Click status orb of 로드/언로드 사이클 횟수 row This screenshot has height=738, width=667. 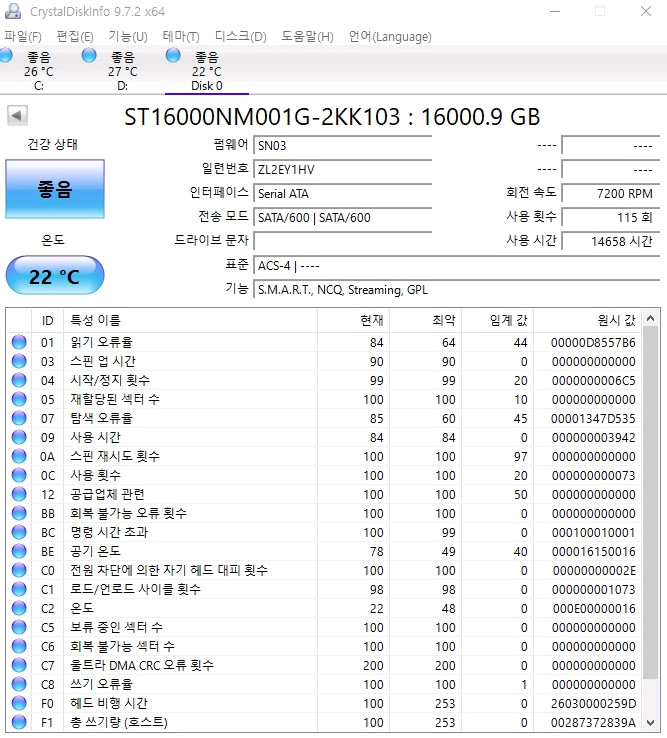click(x=19, y=589)
